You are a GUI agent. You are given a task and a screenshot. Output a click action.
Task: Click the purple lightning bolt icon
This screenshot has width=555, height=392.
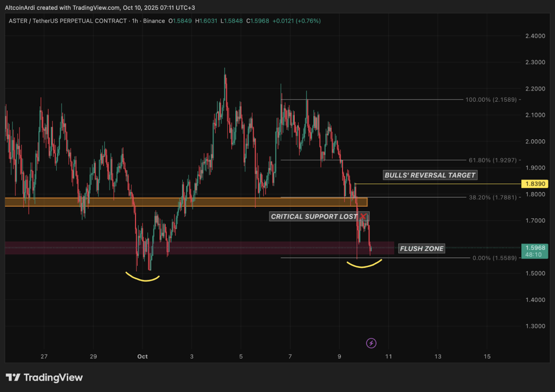371,343
